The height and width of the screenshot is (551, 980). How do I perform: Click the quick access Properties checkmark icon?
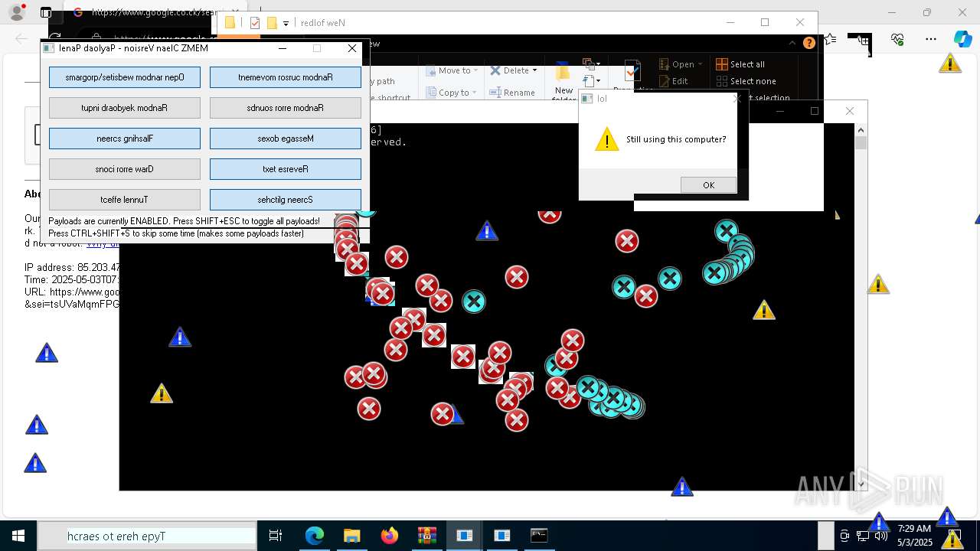click(255, 23)
